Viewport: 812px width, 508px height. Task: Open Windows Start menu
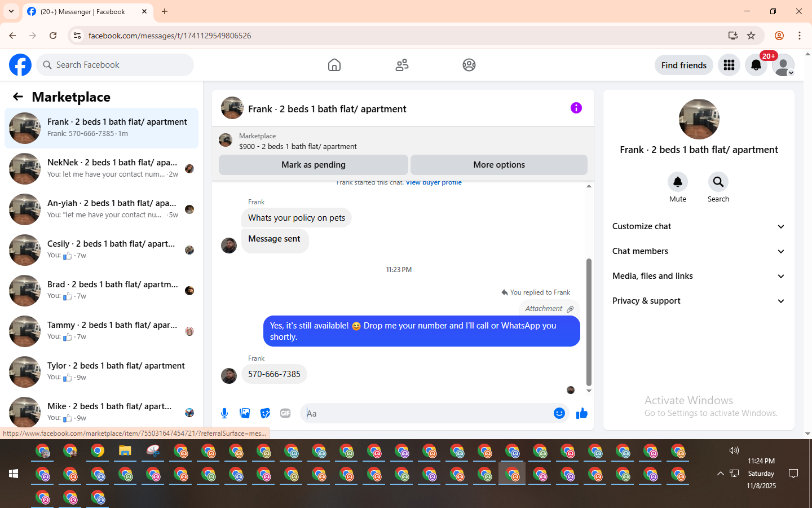pos(14,474)
